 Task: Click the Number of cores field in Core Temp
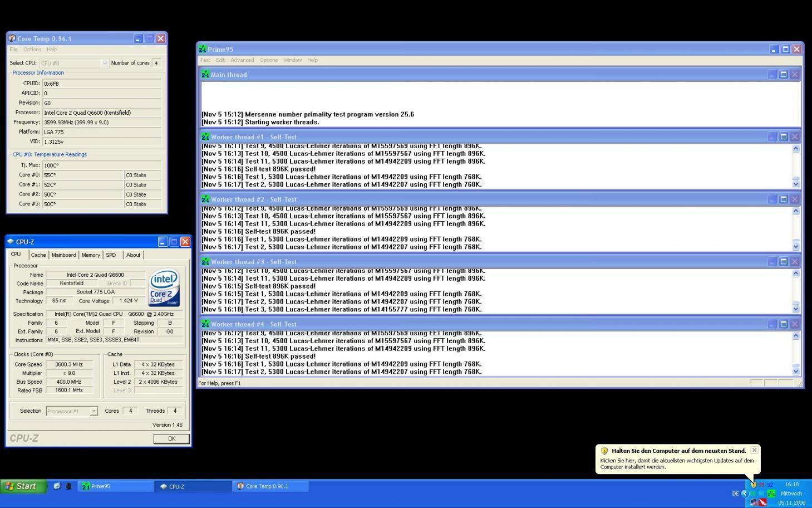(156, 63)
